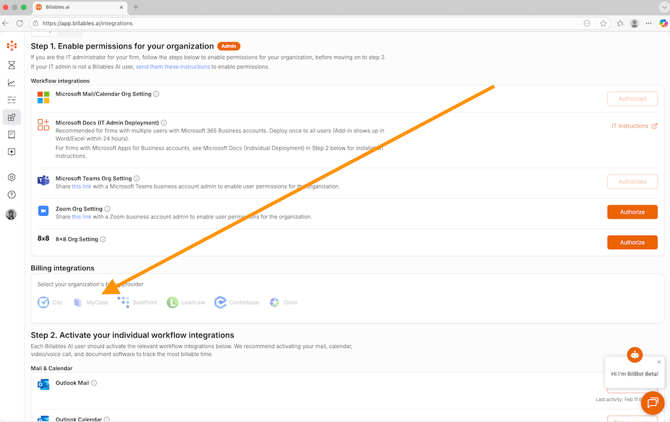
Task: Authorize the 8x8 Org Setting
Action: (631, 242)
